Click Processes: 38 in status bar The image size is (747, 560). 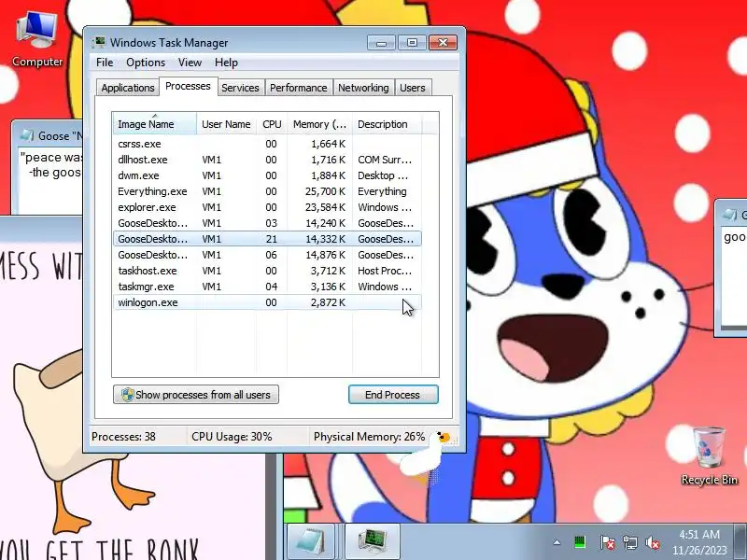point(123,437)
